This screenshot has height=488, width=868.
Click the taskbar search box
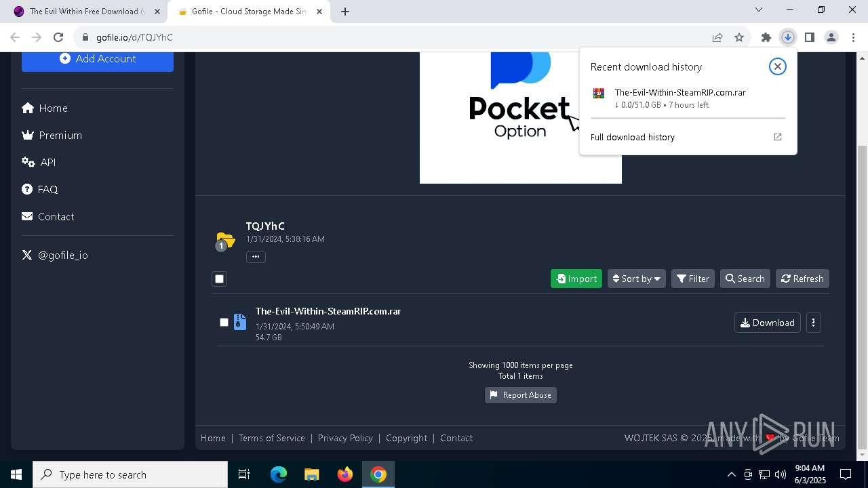(x=130, y=474)
